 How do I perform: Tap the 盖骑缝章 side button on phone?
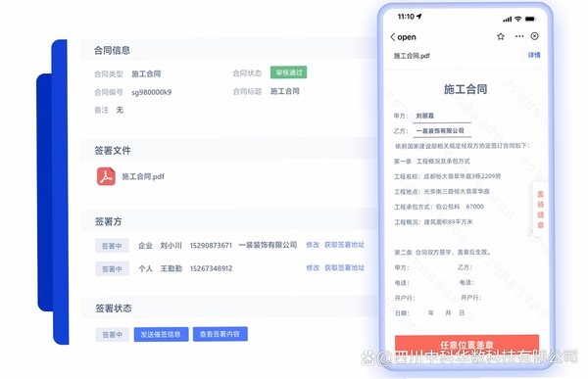click(x=540, y=210)
